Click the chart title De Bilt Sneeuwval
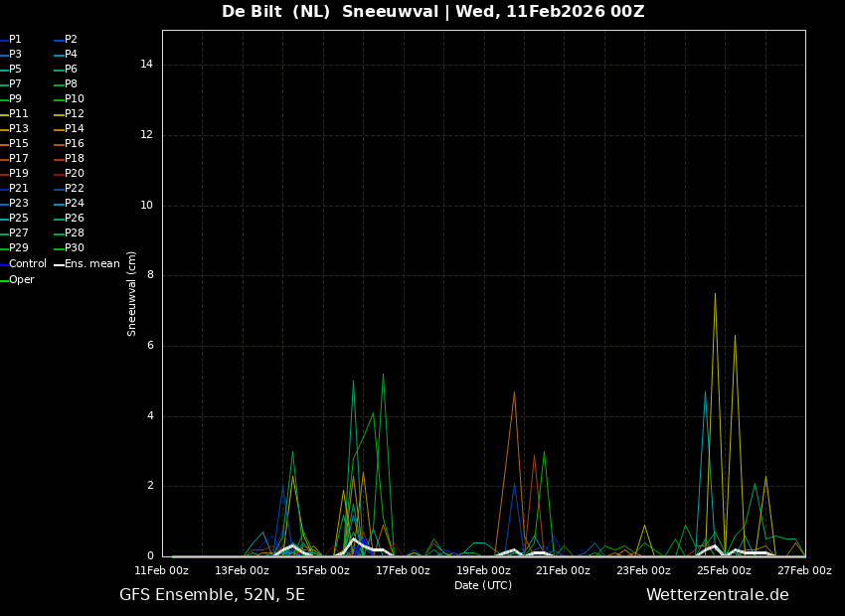Viewport: 845px width, 616px height. [x=432, y=12]
